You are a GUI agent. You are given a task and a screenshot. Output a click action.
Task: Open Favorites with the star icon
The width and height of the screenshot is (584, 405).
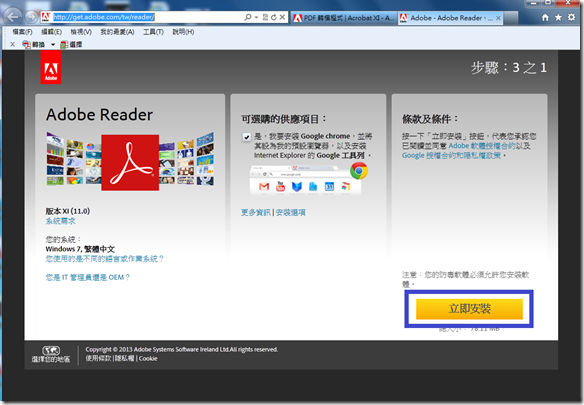[x=558, y=18]
